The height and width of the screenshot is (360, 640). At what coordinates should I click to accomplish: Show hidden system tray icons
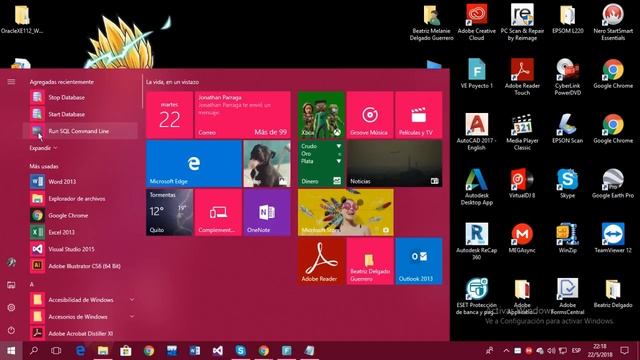(x=506, y=351)
